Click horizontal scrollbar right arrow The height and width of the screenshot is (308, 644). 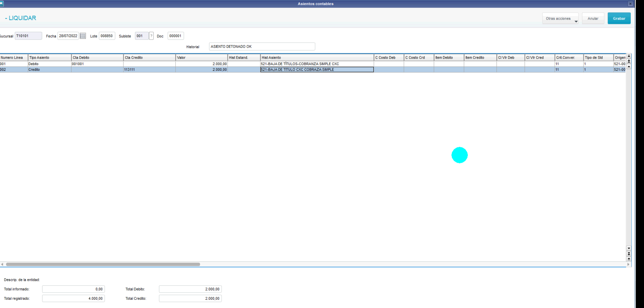628,264
